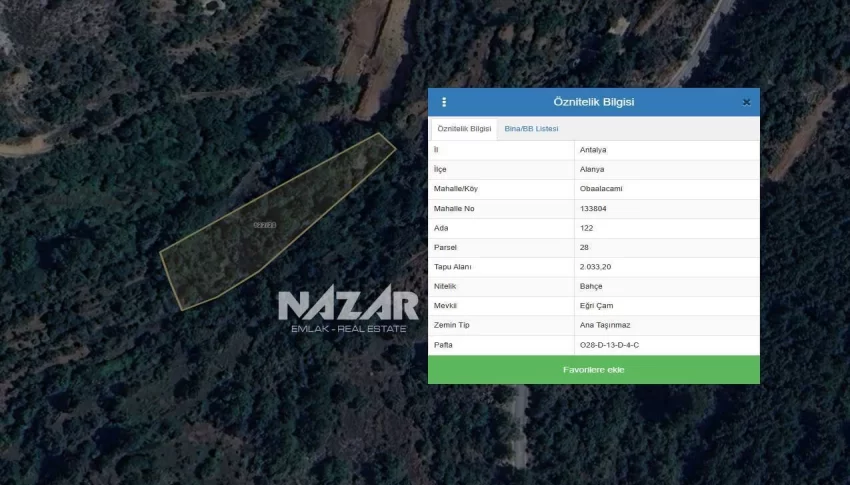Click the NAZAR Emlak logo watermark
Viewport: 850px width, 485px height.
coord(348,311)
